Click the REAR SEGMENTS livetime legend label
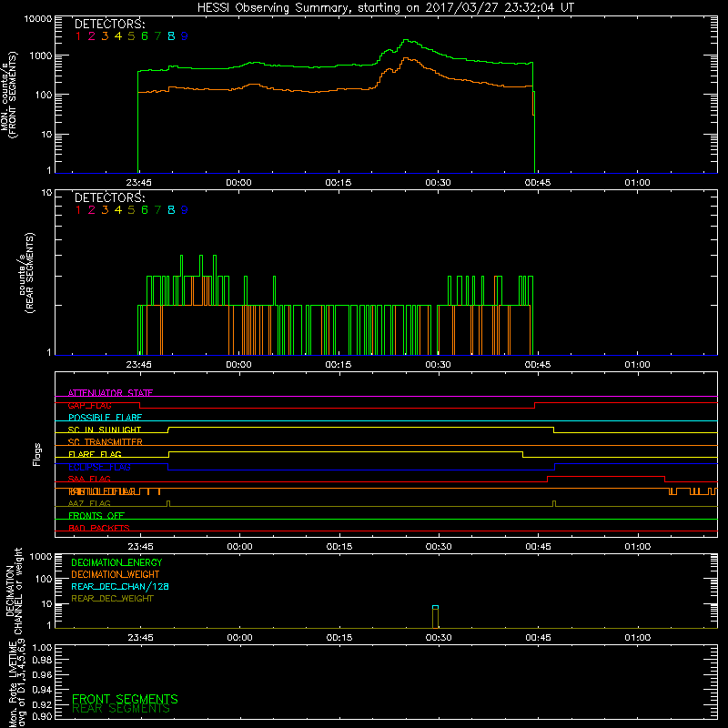The height and width of the screenshot is (728, 728). tap(121, 709)
